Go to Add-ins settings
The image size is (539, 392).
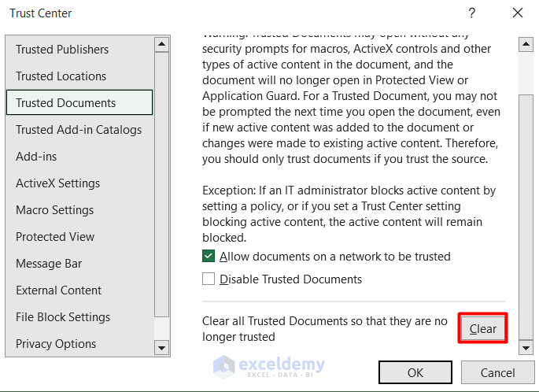pyautogui.click(x=36, y=157)
